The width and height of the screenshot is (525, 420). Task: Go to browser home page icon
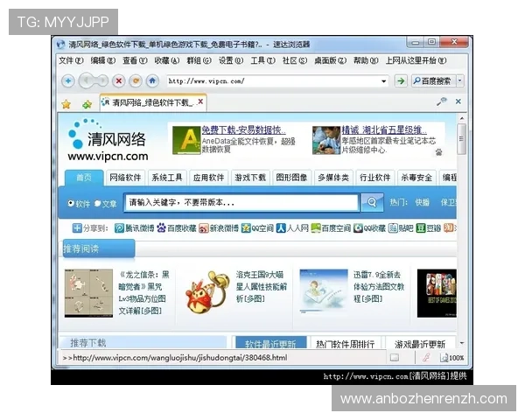pos(152,81)
